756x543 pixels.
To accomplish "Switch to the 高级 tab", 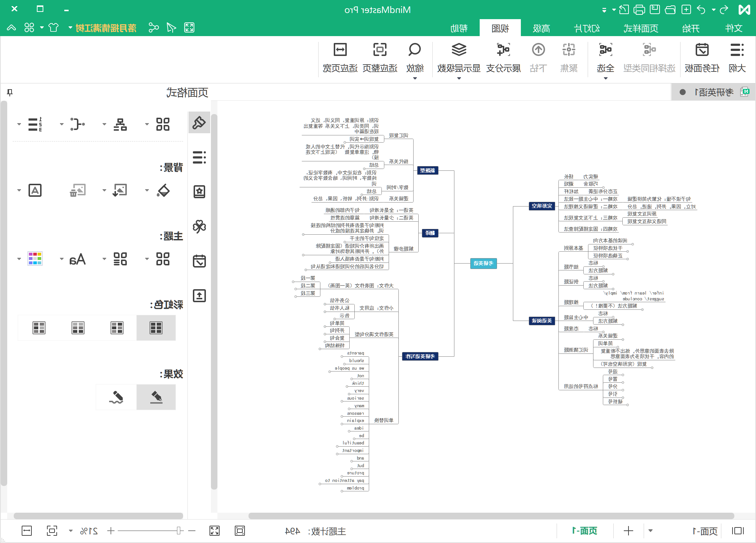I will point(541,28).
